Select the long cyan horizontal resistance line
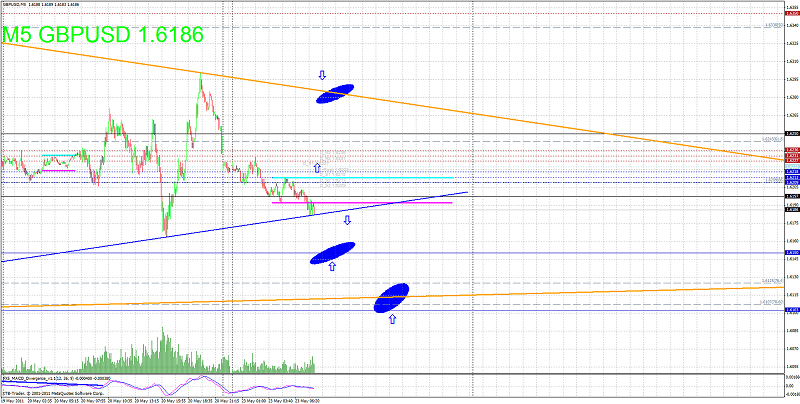800x404 pixels. point(363,178)
